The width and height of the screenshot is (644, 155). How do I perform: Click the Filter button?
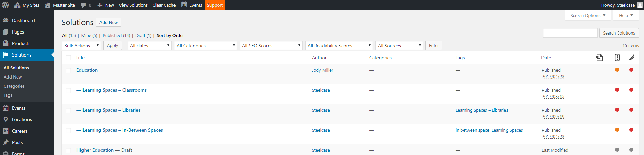pyautogui.click(x=434, y=45)
